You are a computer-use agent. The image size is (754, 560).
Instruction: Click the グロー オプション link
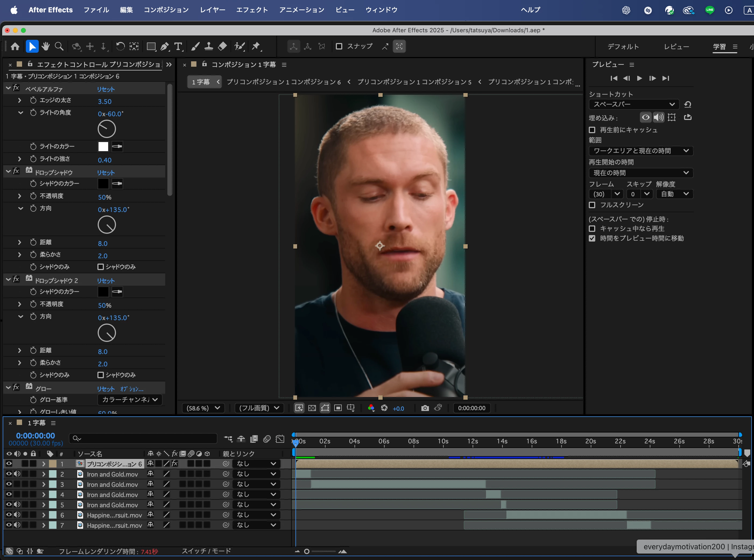pos(132,389)
